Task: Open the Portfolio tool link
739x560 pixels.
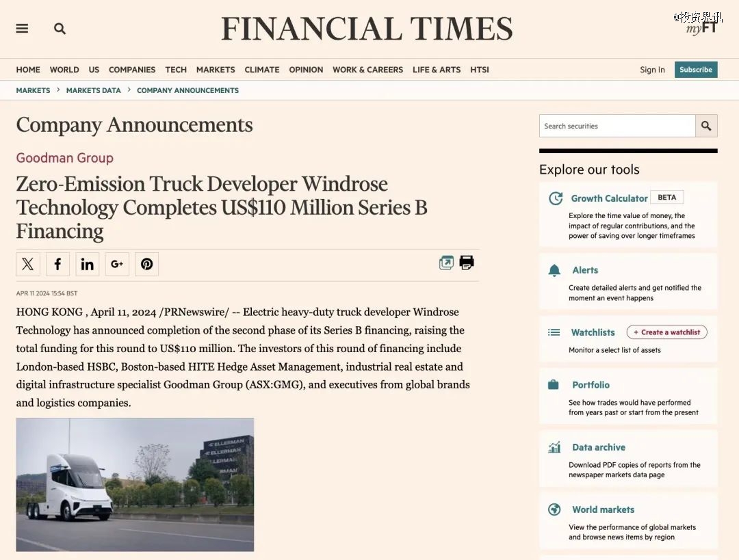Action: 591,385
